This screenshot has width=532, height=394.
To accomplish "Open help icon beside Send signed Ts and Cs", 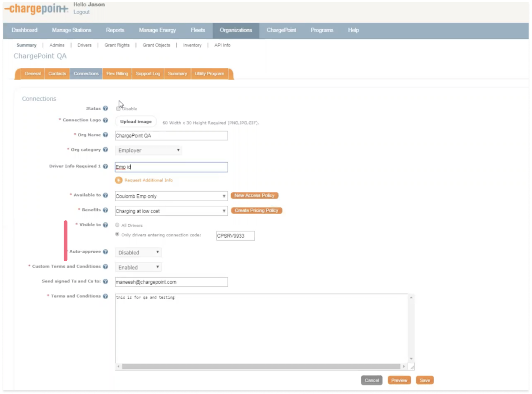I will point(106,281).
